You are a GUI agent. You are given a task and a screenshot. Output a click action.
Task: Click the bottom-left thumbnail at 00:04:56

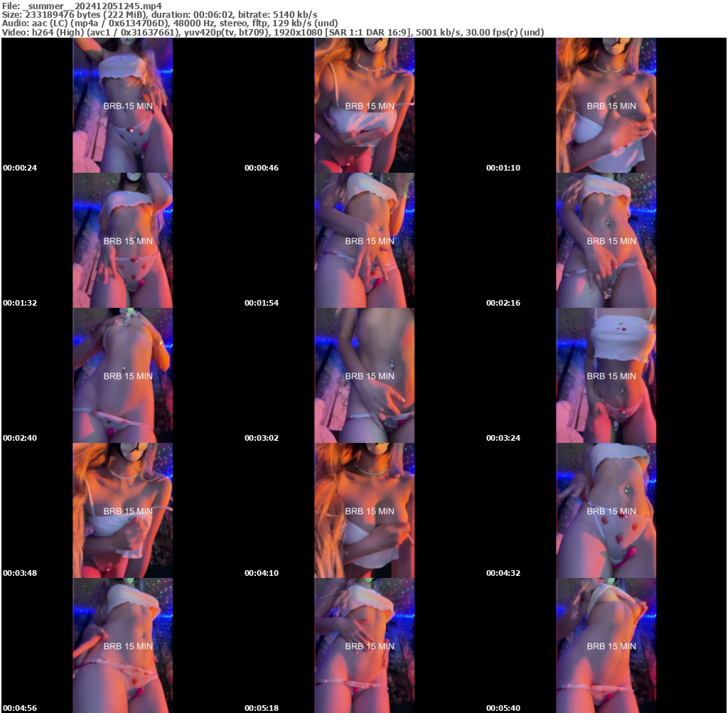pos(122,645)
